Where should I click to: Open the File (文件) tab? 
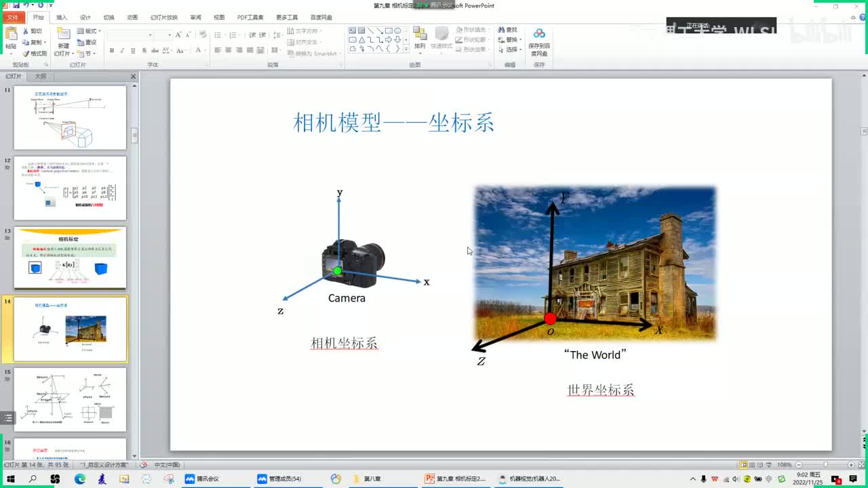coord(13,17)
